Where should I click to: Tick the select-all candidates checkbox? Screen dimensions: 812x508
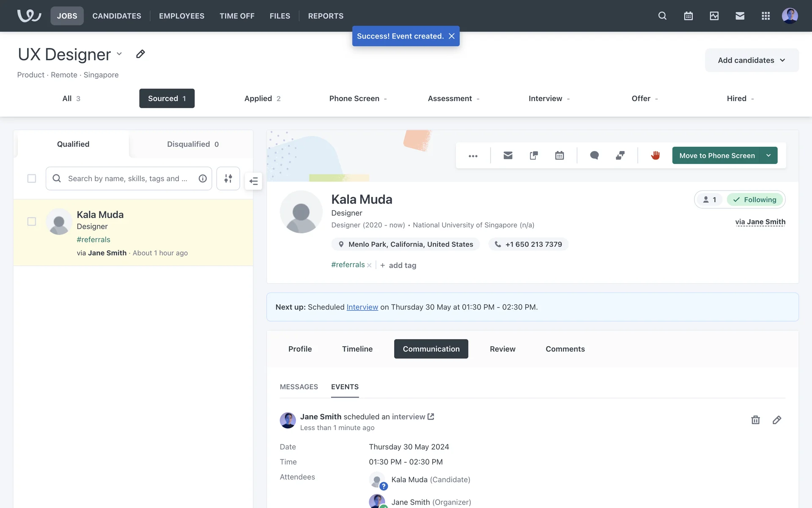[32, 178]
